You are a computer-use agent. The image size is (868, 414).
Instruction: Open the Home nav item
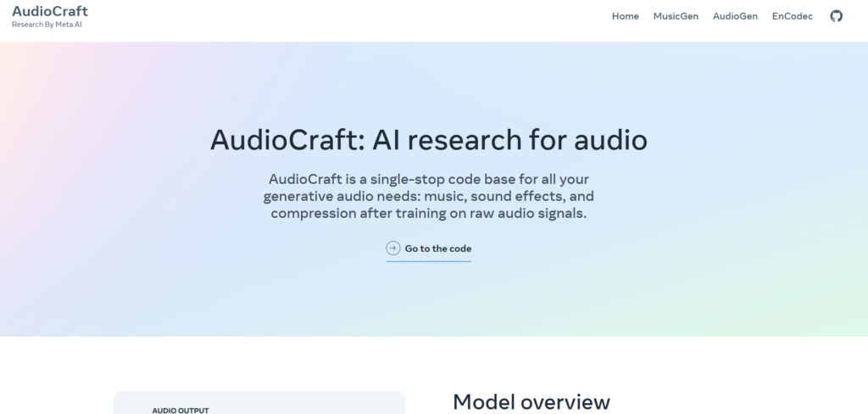tap(625, 16)
